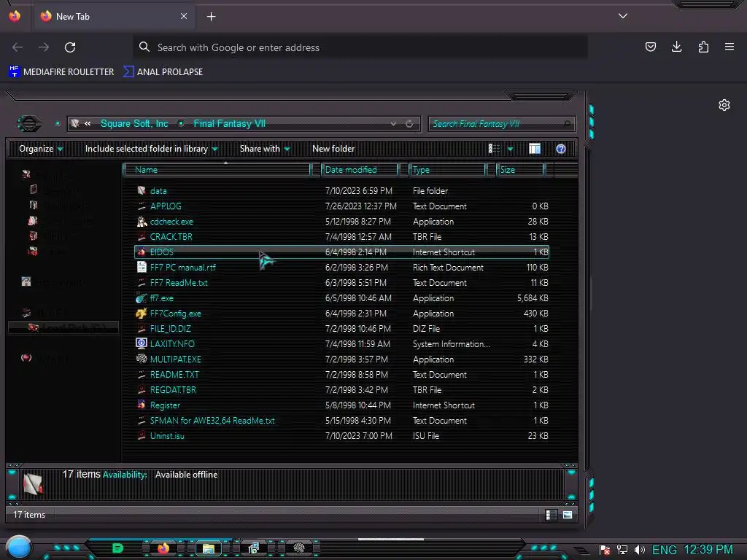Open Firefox customize gear on New Tab
The image size is (747, 560).
click(724, 105)
